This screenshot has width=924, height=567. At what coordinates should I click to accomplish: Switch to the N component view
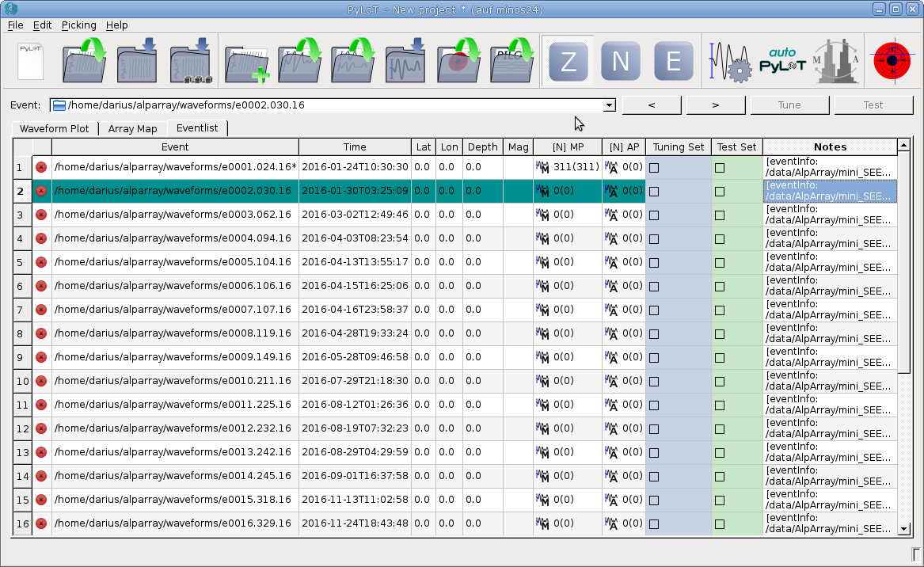tap(620, 62)
